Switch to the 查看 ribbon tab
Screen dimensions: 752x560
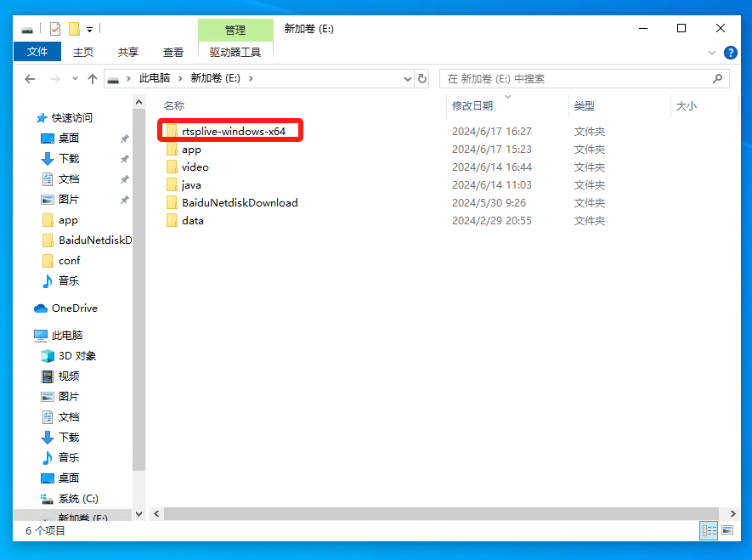pos(173,52)
